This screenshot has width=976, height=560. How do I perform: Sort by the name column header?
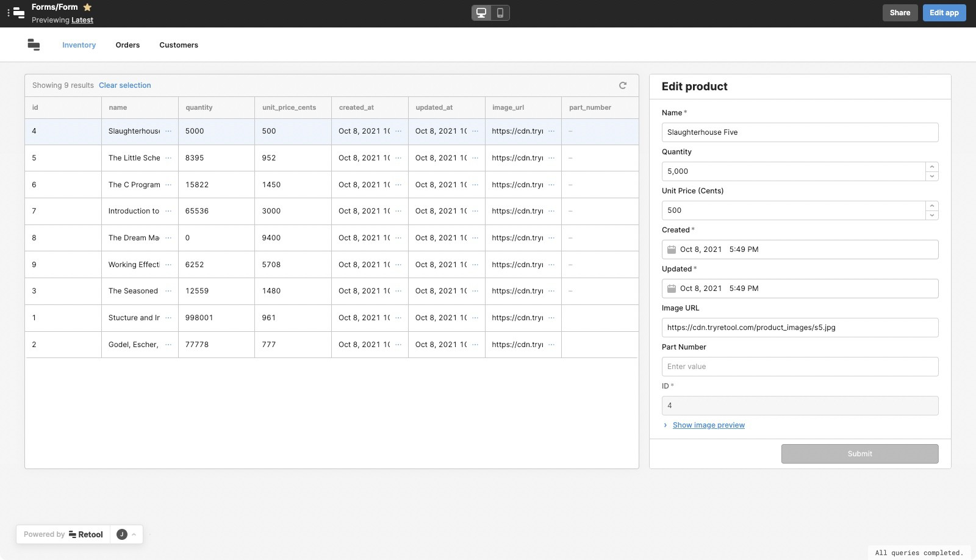[x=140, y=107]
